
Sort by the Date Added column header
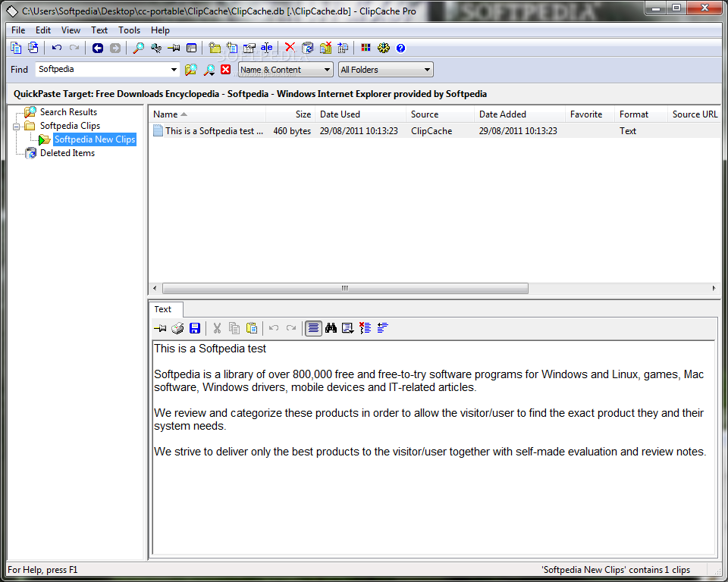[x=519, y=114]
